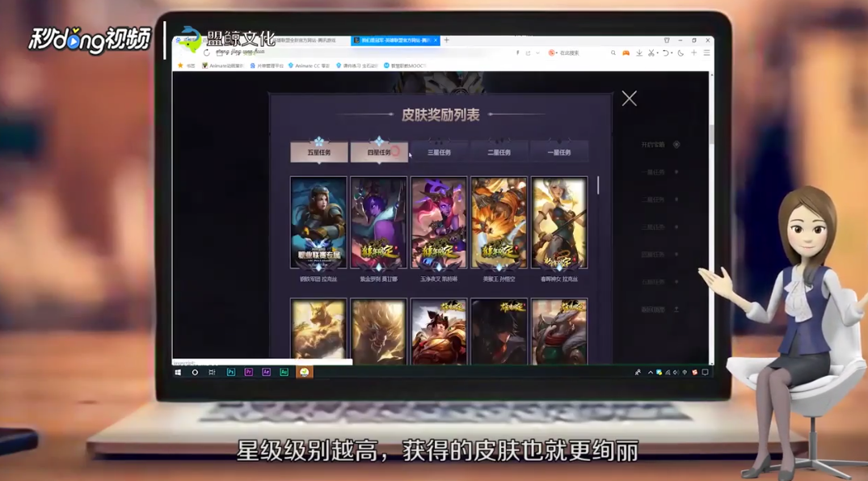This screenshot has width=868, height=481.
Task: Open Task View on the taskbar
Action: [212, 373]
